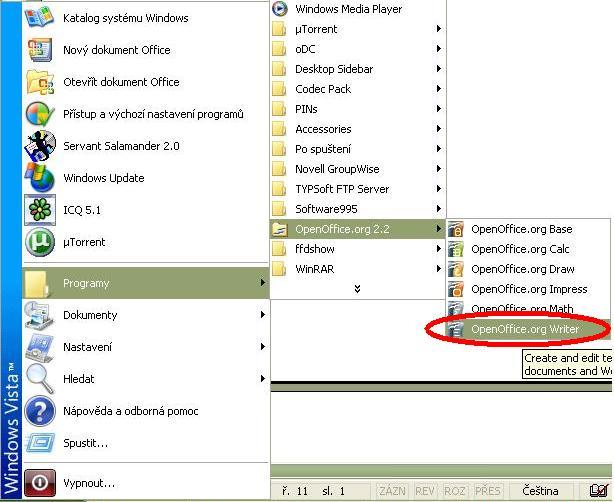Screen dimensions: 614x502
Task: Click the Nový dokument Office icon
Action: [x=40, y=50]
